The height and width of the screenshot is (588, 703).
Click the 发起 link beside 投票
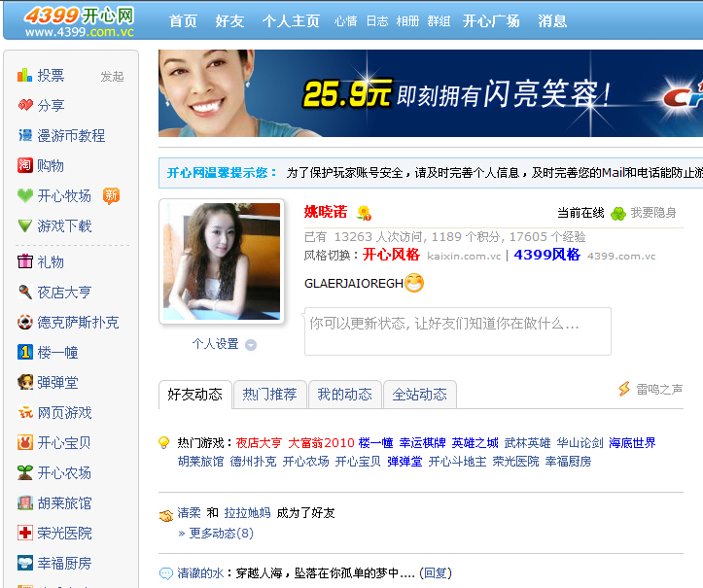click(x=112, y=77)
